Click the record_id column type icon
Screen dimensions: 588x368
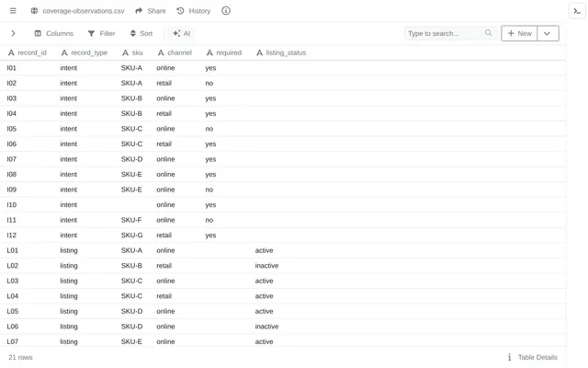tap(11, 52)
